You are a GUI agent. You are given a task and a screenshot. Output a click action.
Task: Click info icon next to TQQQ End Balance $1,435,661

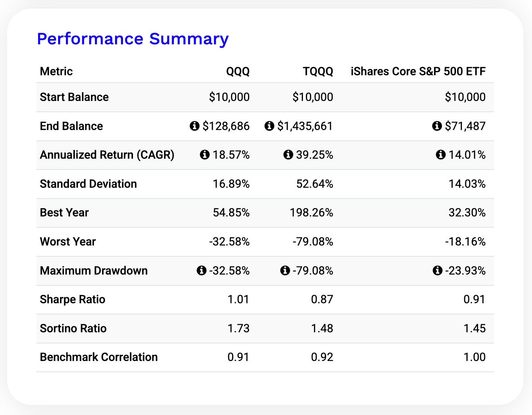(x=269, y=126)
